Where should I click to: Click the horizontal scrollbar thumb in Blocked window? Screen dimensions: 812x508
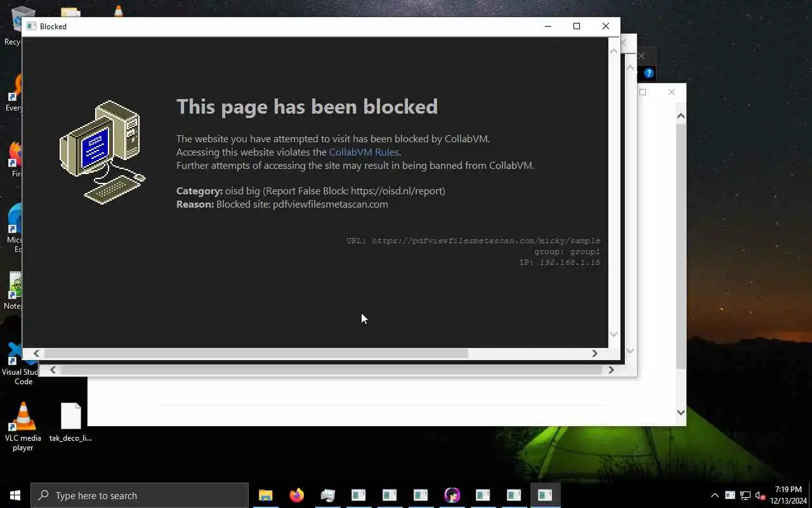coord(256,354)
